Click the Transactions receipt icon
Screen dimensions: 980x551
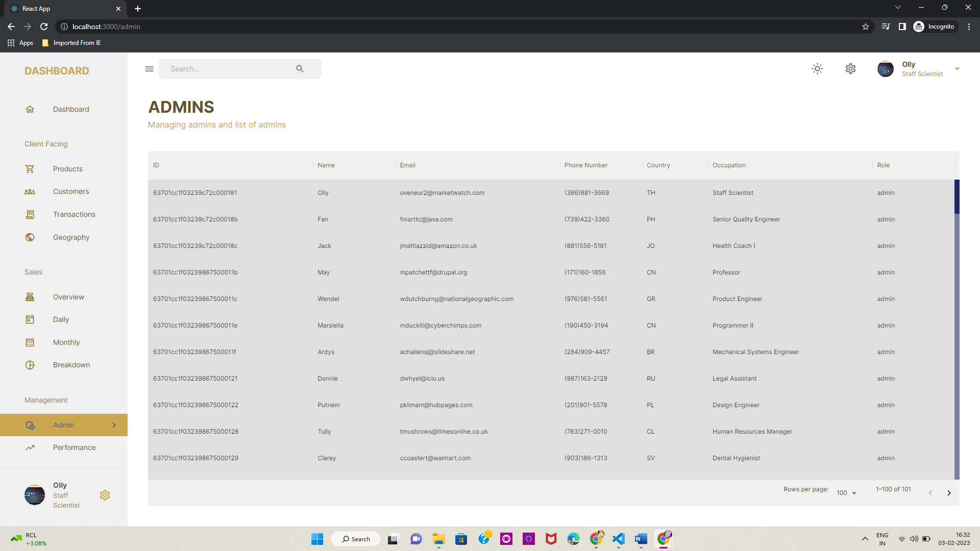click(30, 214)
